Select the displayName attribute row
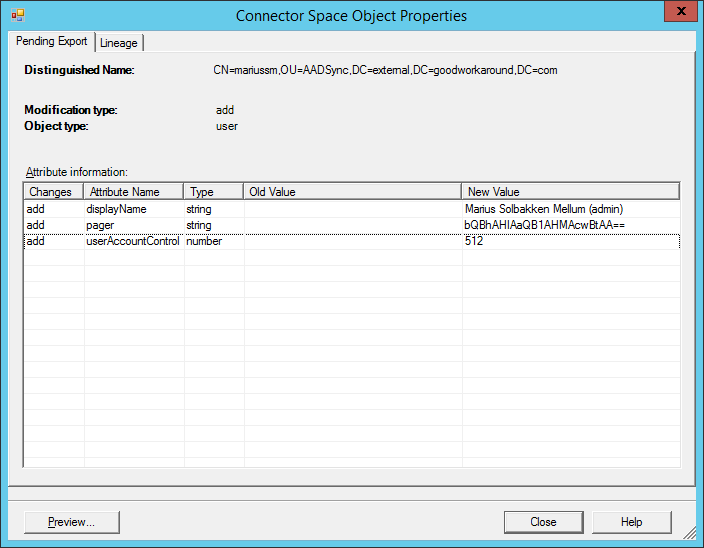This screenshot has width=704, height=548. coord(117,209)
